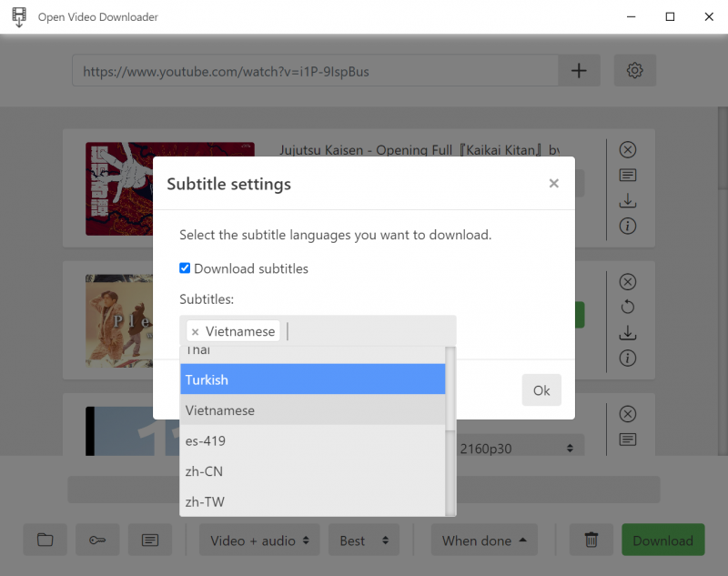Confirm subtitle settings with the Ok button

(x=541, y=389)
